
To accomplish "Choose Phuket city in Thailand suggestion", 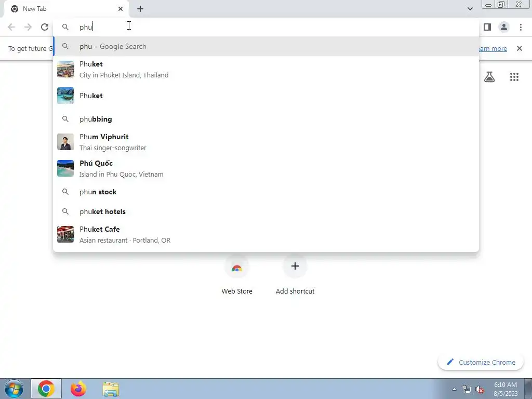I will [x=266, y=70].
